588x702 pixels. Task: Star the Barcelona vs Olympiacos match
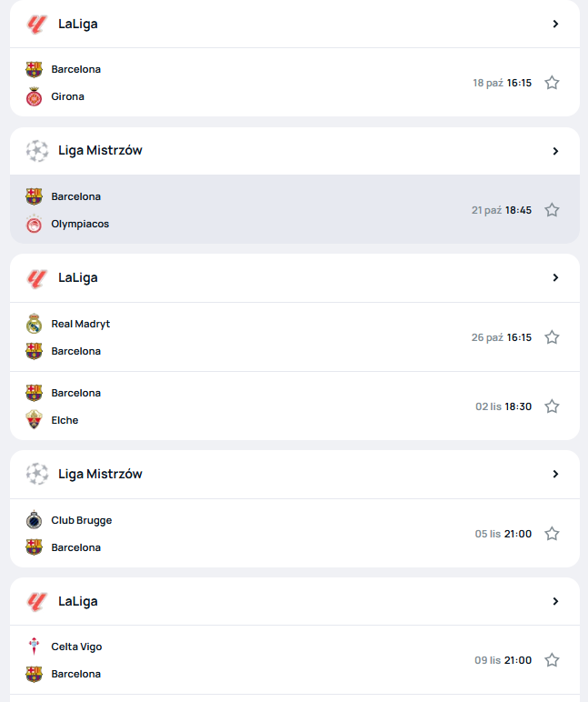(552, 210)
